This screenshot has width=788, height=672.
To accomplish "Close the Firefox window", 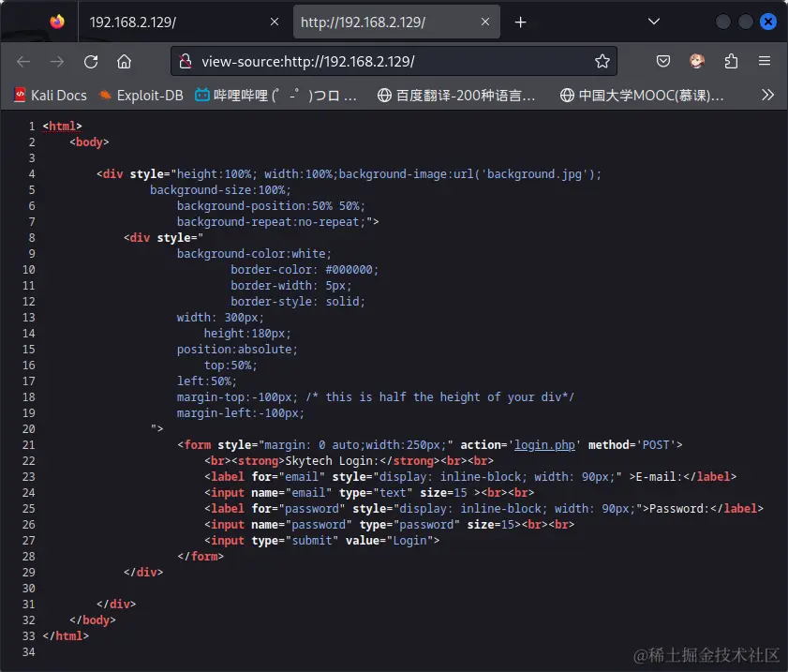I will click(x=768, y=22).
